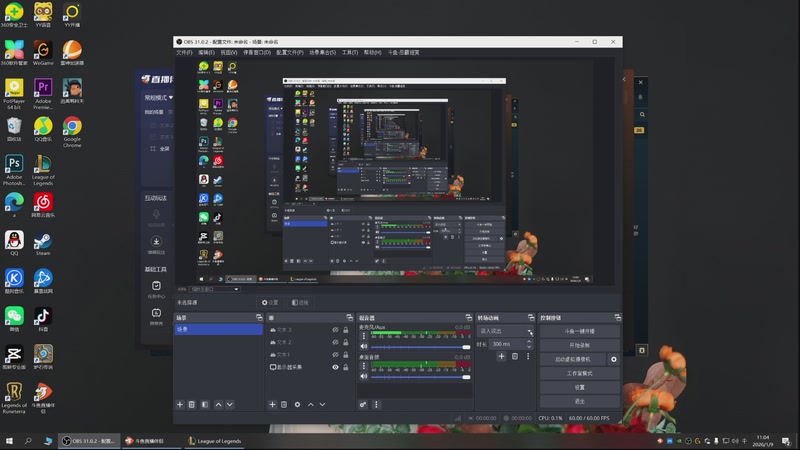Adjust the Mic/Aux volume slider

pyautogui.click(x=420, y=347)
